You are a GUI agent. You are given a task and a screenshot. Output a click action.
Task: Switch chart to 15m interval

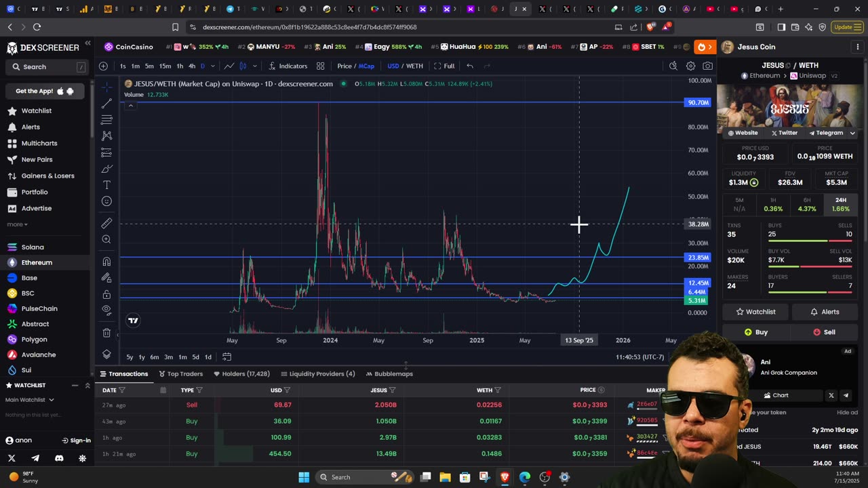point(165,66)
